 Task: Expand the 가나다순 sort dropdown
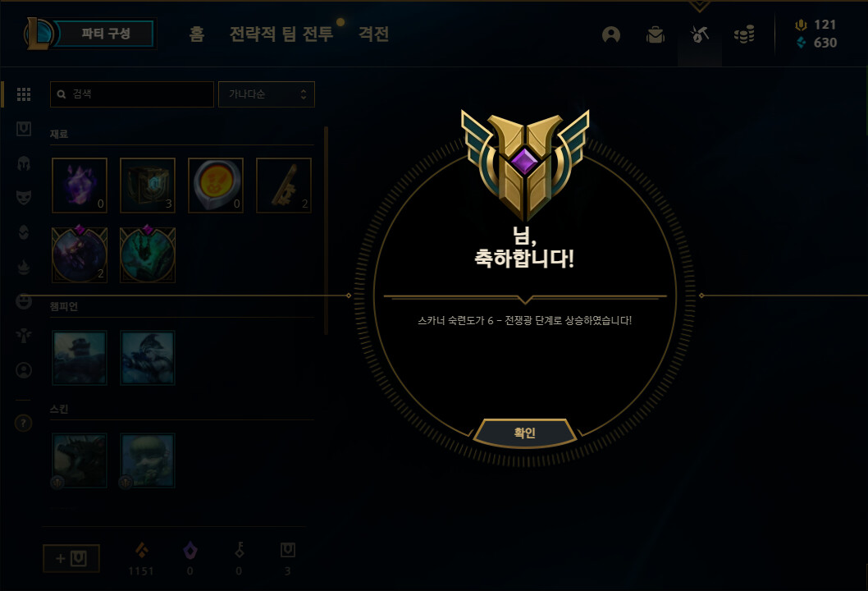pos(267,94)
